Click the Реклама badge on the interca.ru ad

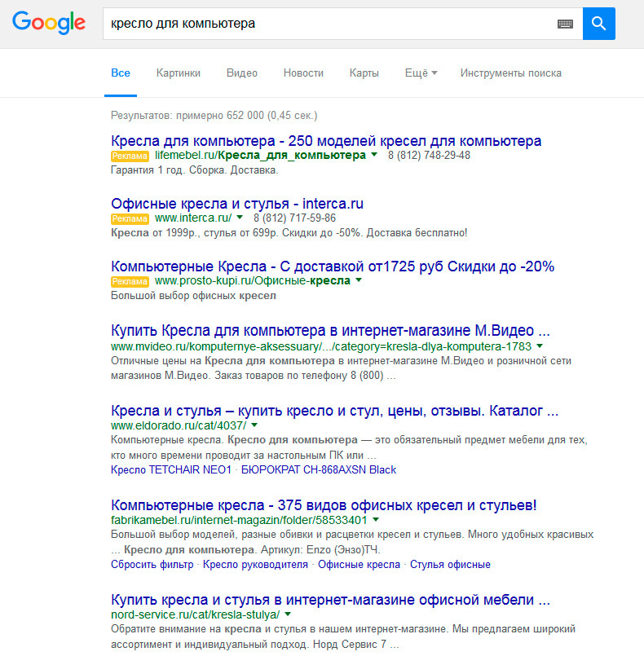click(130, 219)
